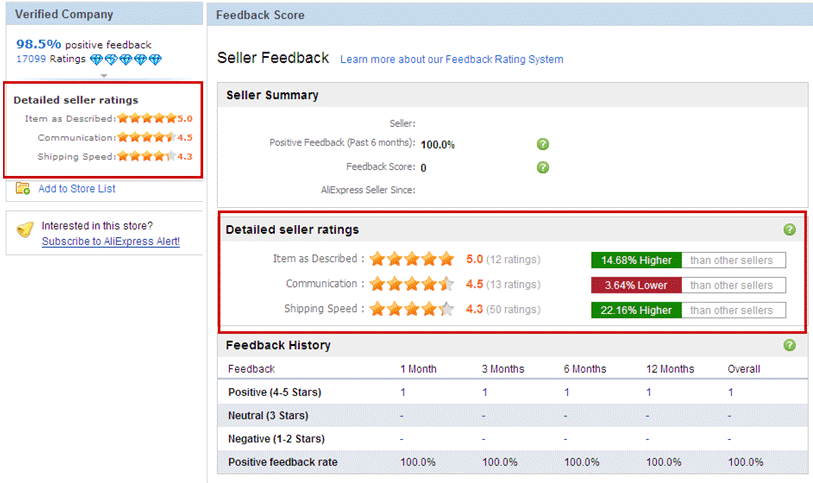
Task: Click Communication stars in sidebar
Action: pyautogui.click(x=147, y=137)
